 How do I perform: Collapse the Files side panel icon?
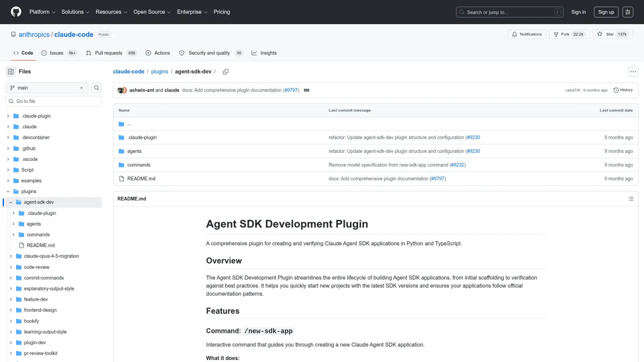click(x=11, y=72)
